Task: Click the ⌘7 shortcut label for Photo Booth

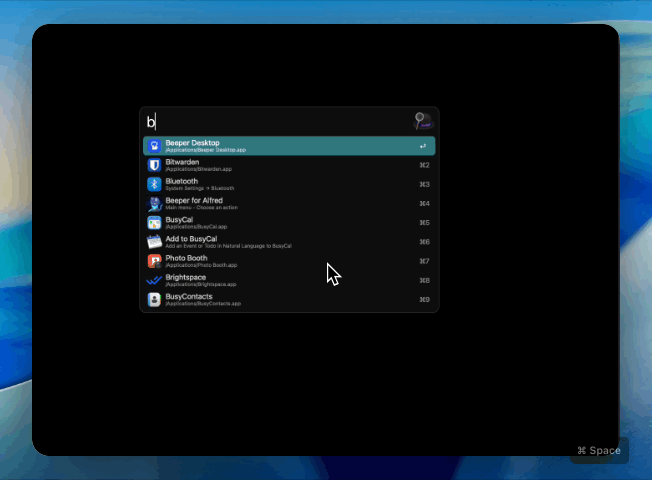Action: coord(424,261)
